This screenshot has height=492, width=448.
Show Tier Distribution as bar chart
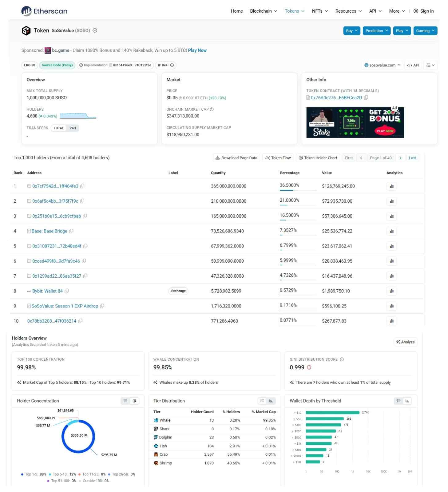271,401
